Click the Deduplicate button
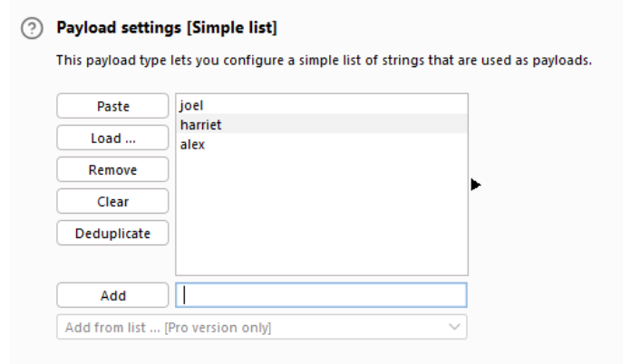631x364 pixels. pos(112,234)
